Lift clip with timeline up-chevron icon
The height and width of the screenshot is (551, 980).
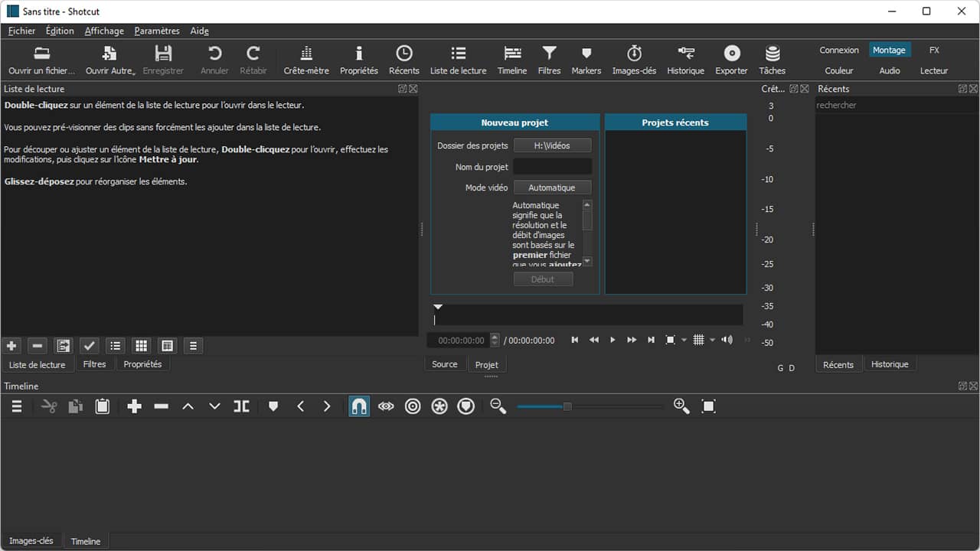[x=188, y=406]
